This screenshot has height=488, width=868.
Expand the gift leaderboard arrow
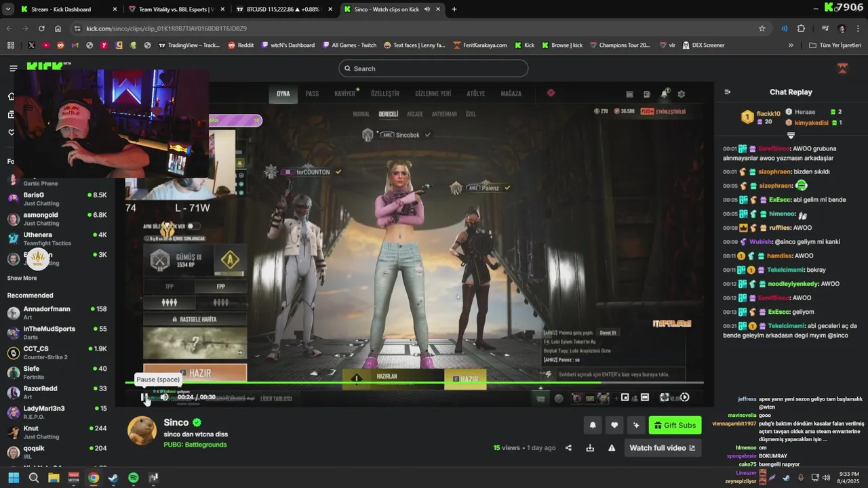[x=791, y=136]
